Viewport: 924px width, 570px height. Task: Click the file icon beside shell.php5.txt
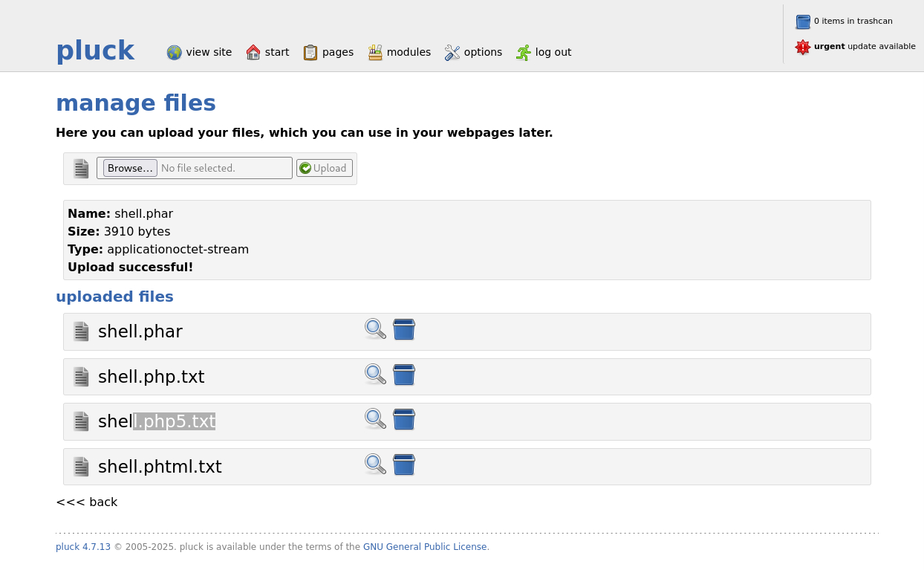(x=81, y=421)
